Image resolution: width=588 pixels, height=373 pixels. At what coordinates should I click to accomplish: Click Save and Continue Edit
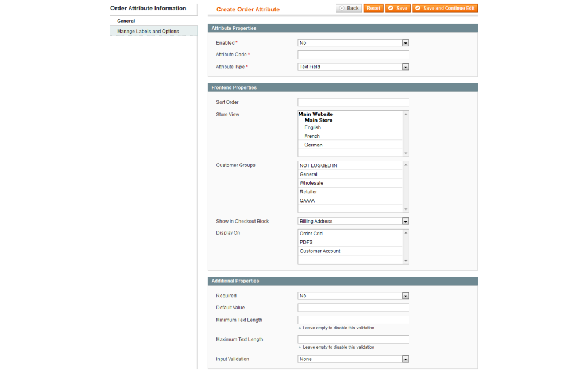tap(445, 8)
